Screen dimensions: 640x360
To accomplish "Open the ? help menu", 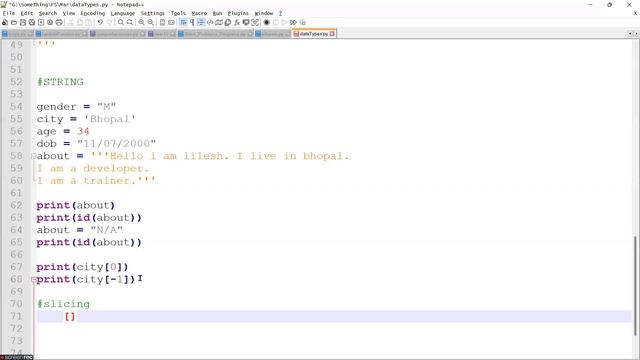I will [x=280, y=13].
